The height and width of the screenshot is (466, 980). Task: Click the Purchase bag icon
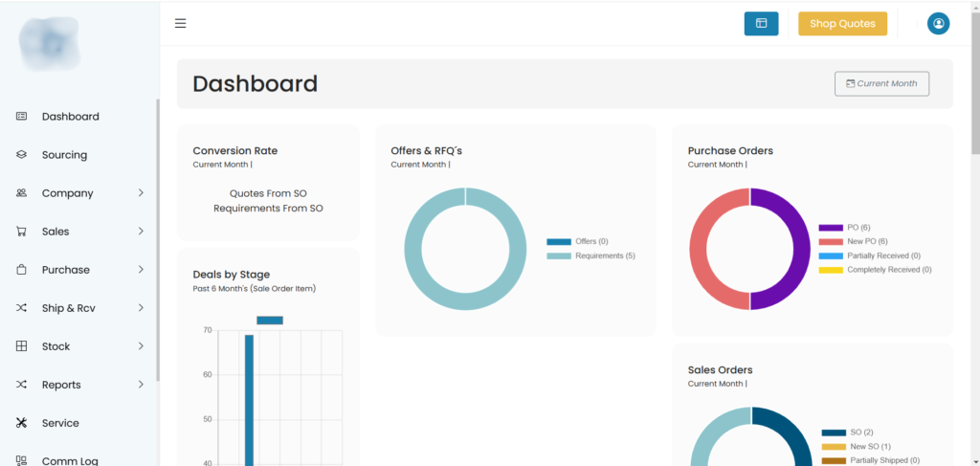click(21, 270)
